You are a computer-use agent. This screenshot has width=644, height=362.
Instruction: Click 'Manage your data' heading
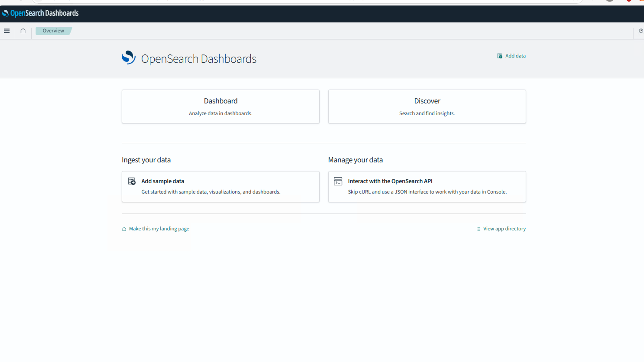point(355,160)
